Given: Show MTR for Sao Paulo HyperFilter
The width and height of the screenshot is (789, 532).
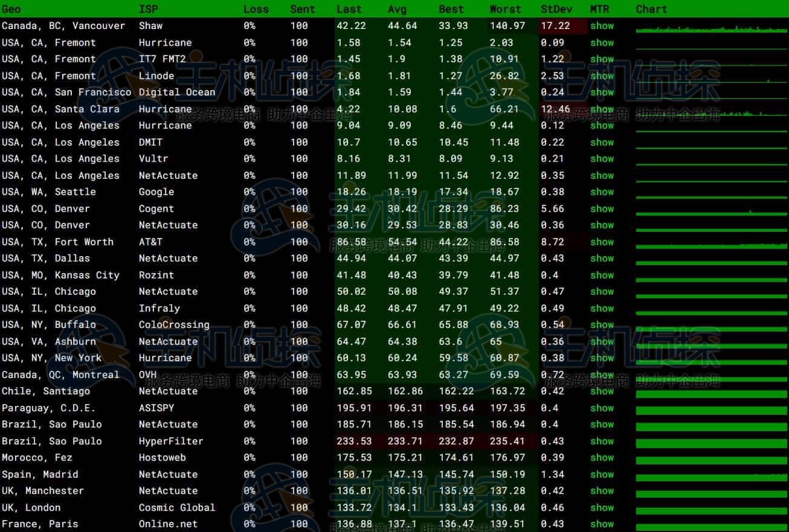Looking at the screenshot, I should (602, 441).
